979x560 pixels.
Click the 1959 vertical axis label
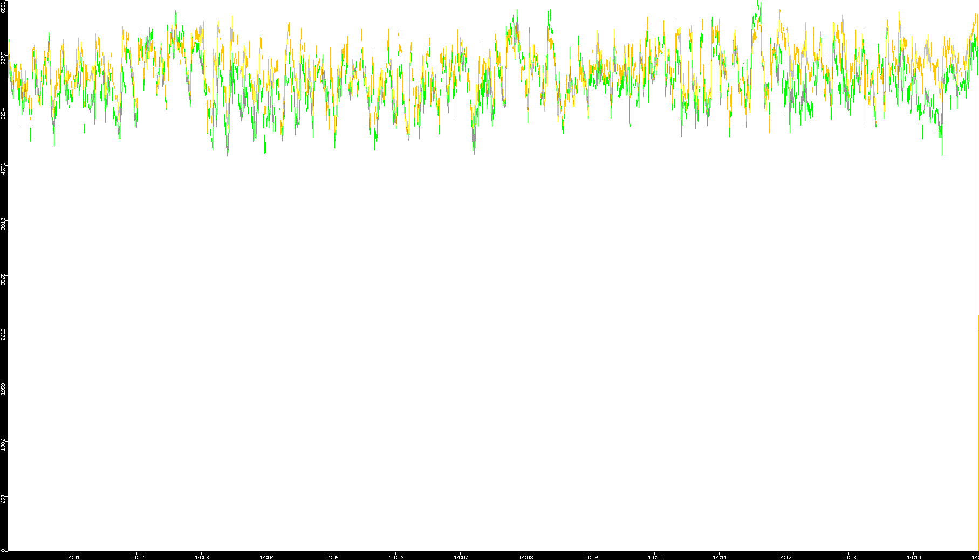pyautogui.click(x=4, y=389)
